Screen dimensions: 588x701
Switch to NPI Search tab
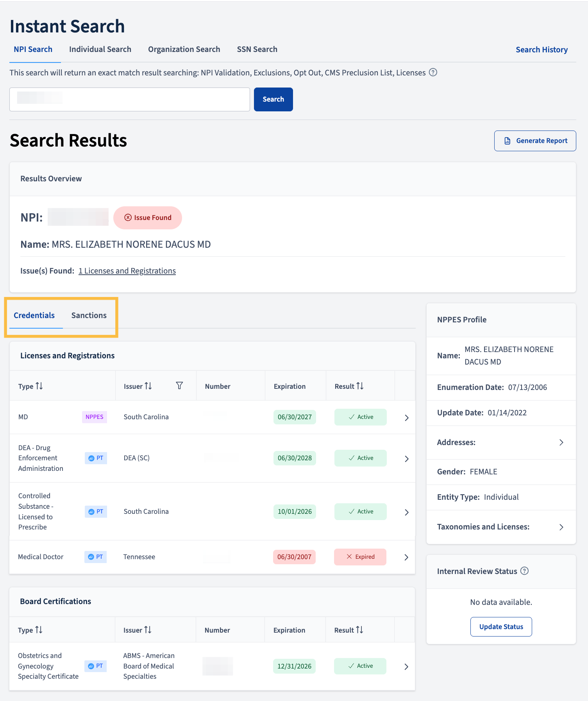(x=33, y=49)
